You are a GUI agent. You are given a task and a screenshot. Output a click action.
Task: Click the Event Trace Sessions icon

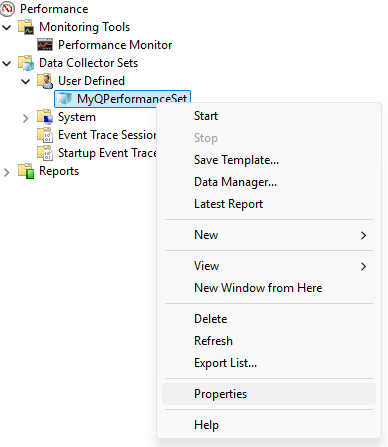[x=45, y=135]
